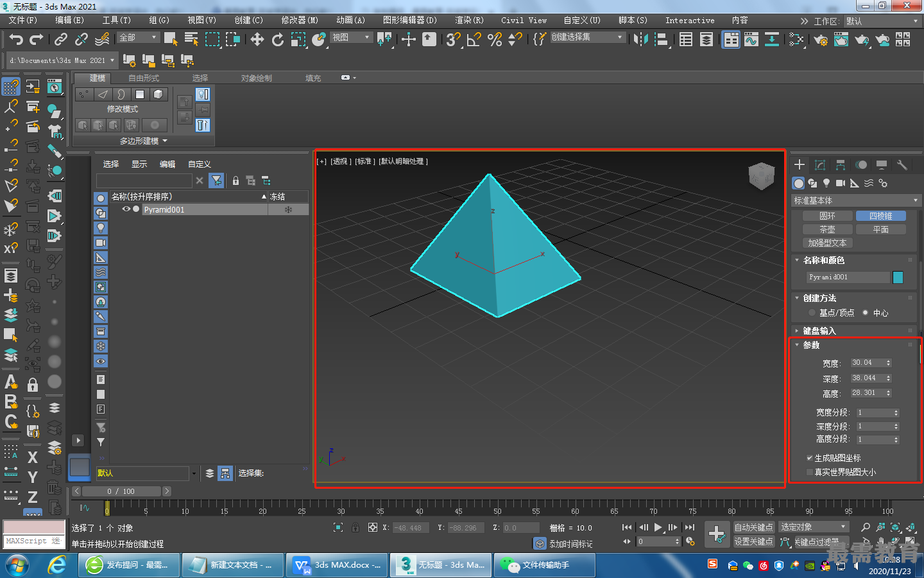
Task: Open Select by Name dialog
Action: (191, 40)
